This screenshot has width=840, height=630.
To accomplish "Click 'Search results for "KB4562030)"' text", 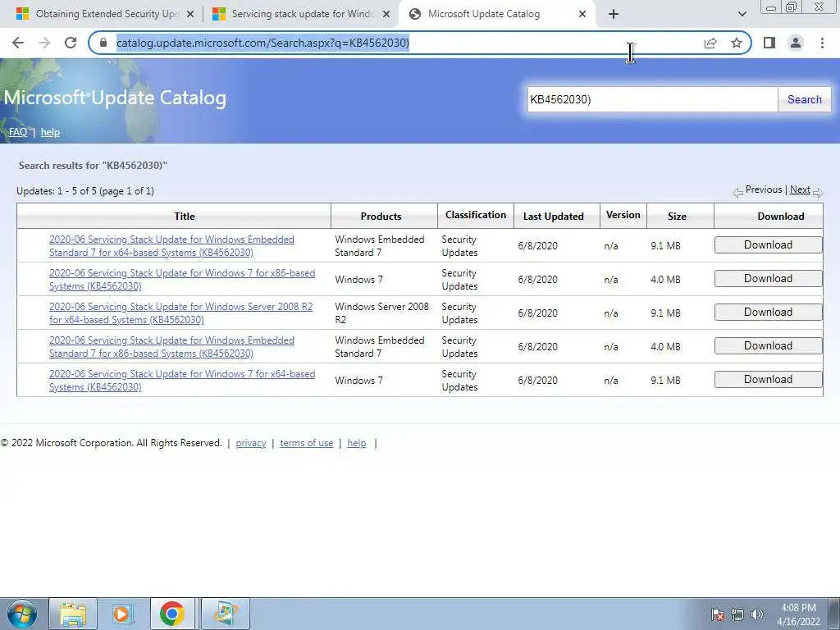I will click(93, 166).
